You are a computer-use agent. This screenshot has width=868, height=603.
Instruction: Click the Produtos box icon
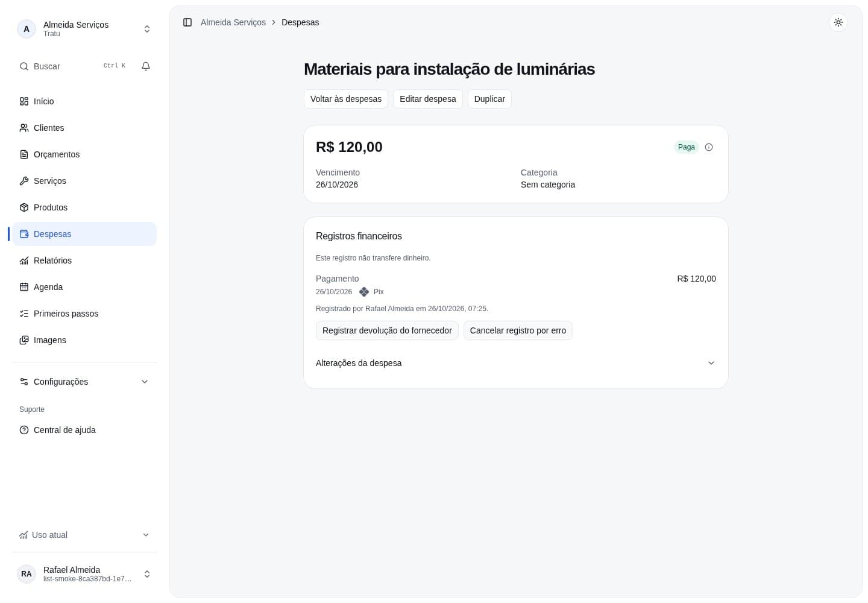(x=24, y=207)
